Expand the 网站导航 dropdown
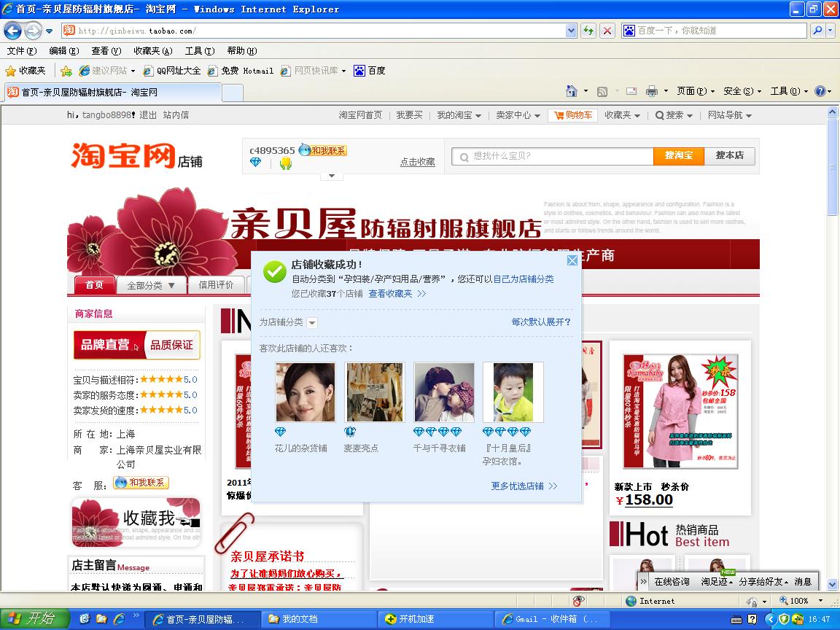 point(730,115)
